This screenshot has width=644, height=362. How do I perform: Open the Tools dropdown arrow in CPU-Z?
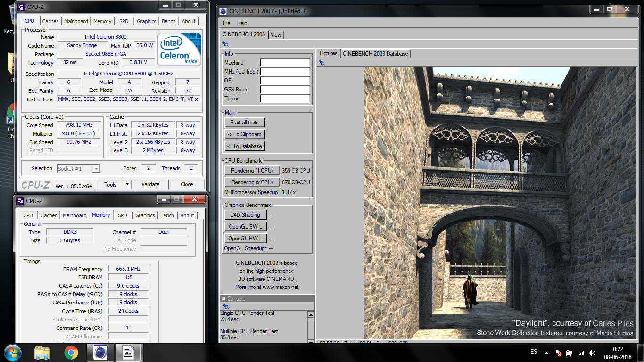[x=127, y=184]
